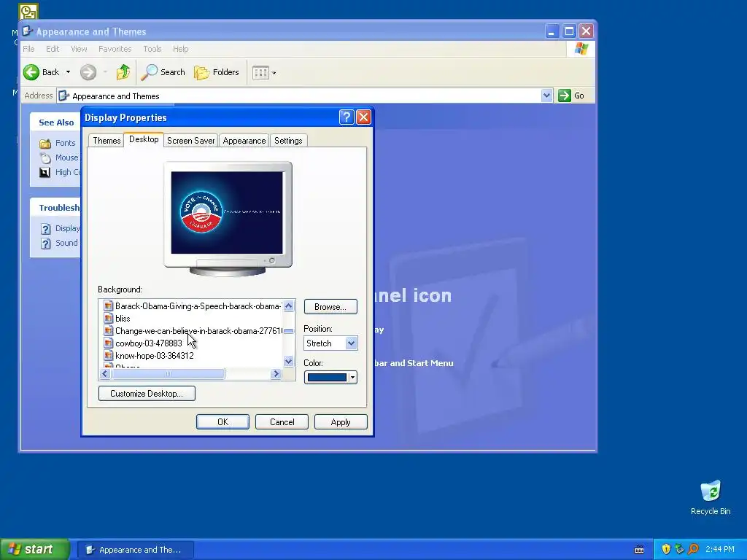Click the Customize Desktop... button
The image size is (747, 560).
click(147, 393)
